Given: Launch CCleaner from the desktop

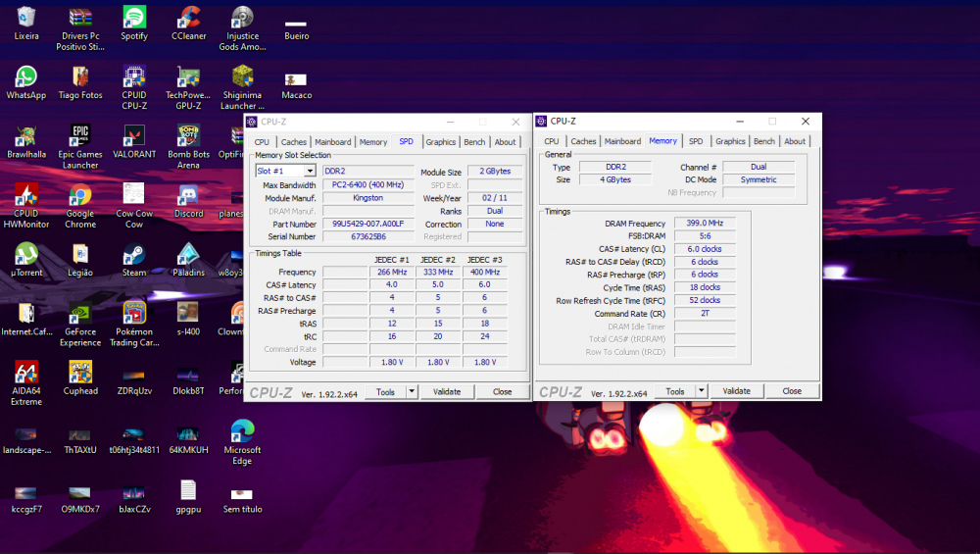Looking at the screenshot, I should click(188, 18).
